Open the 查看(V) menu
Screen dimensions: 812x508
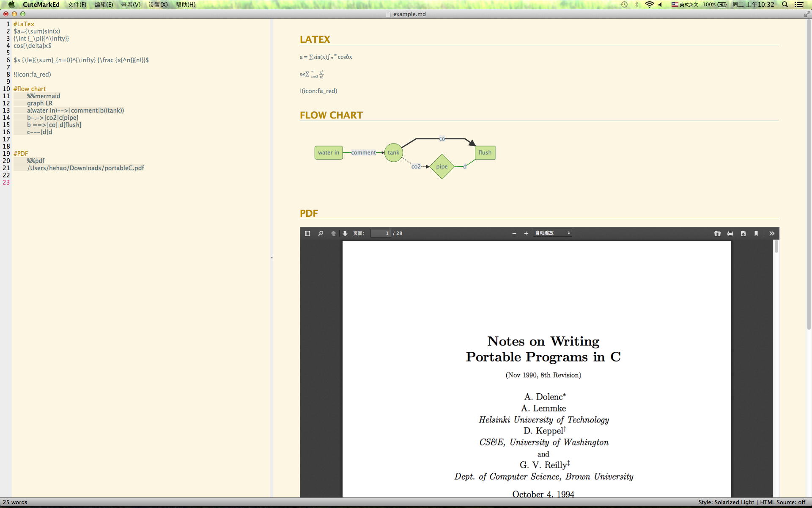pyautogui.click(x=131, y=5)
